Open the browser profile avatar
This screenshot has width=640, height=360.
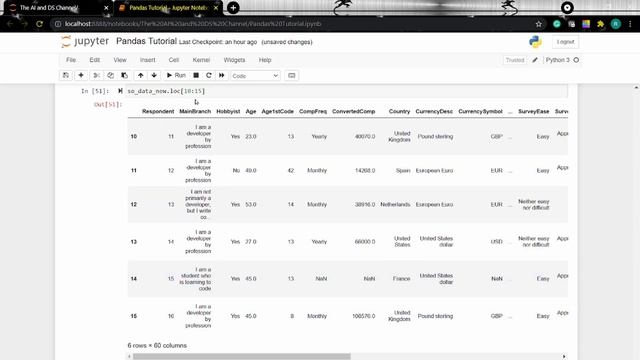point(616,24)
